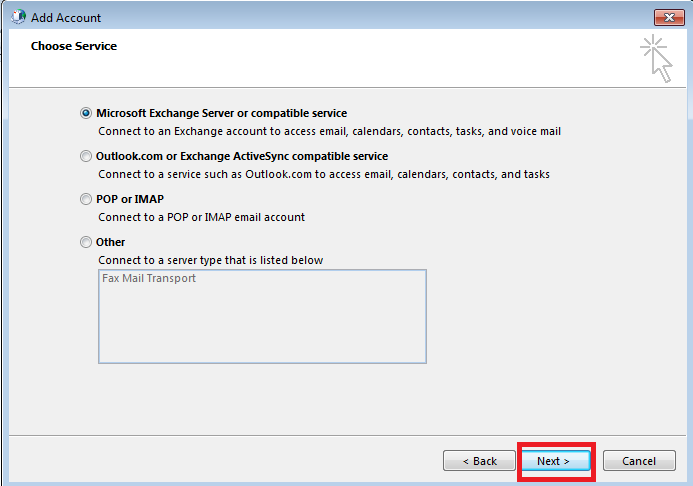The image size is (693, 486).
Task: Go to the previous step with Back
Action: click(480, 461)
